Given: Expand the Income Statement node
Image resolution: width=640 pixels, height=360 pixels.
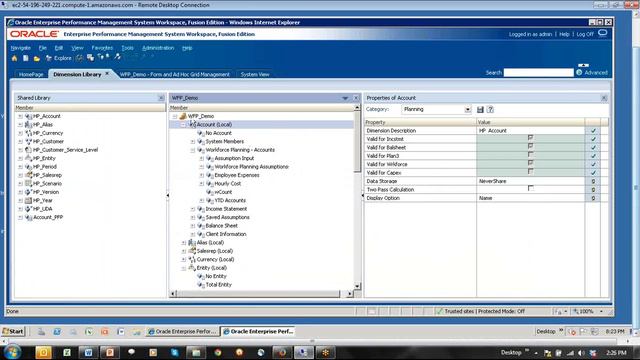Looking at the screenshot, I should [x=193, y=209].
